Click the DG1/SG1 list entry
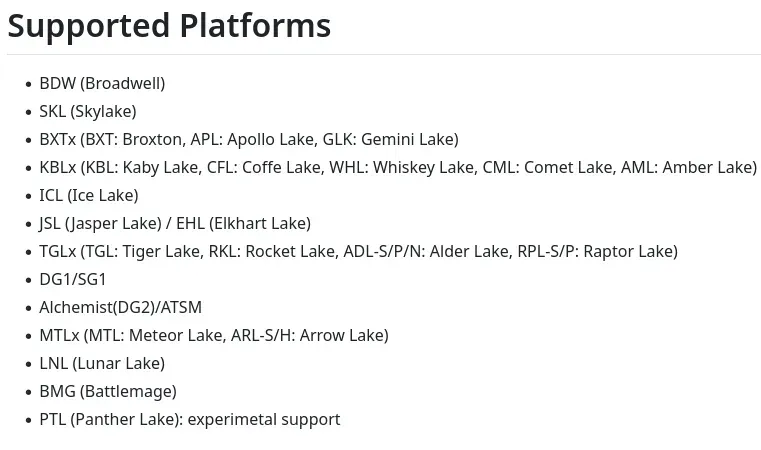 (x=73, y=280)
